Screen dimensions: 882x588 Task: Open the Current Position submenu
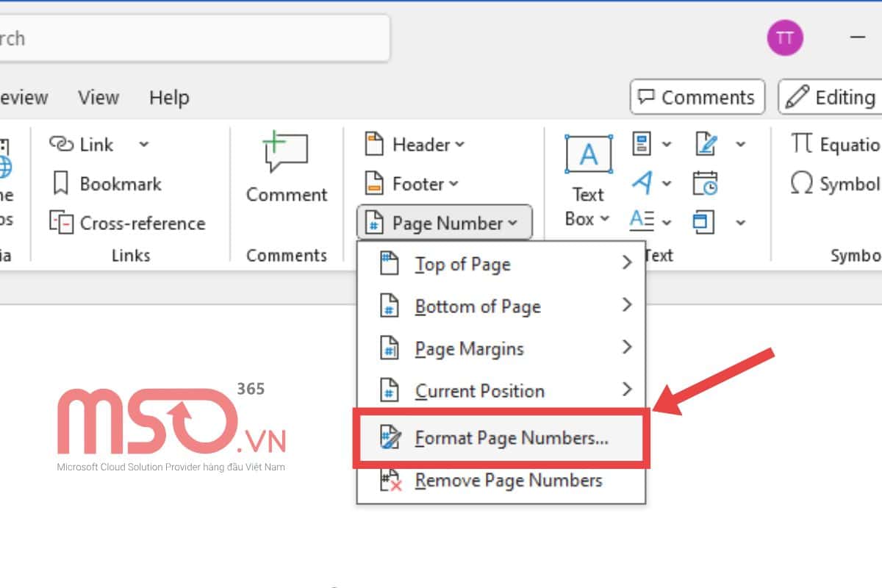tap(501, 390)
